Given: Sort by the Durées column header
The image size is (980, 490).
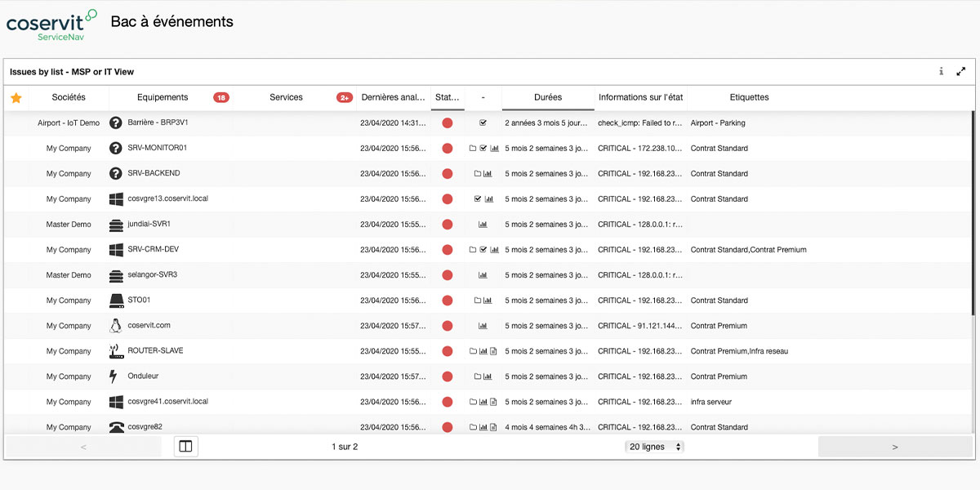Looking at the screenshot, I should (548, 97).
